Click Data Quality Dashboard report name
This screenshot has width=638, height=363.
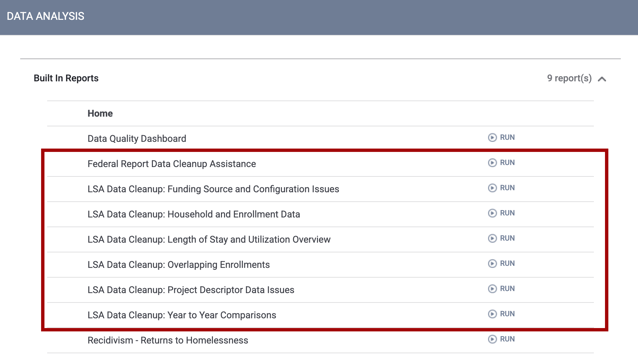click(137, 139)
